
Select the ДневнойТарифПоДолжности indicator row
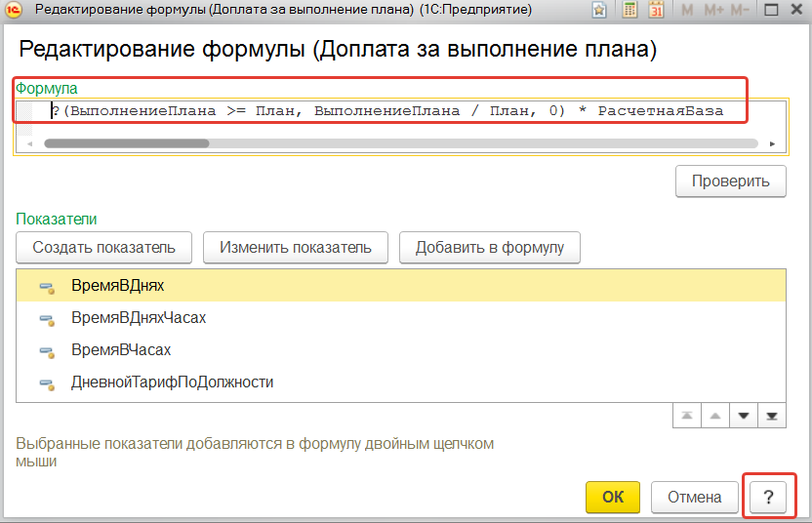[x=401, y=382]
